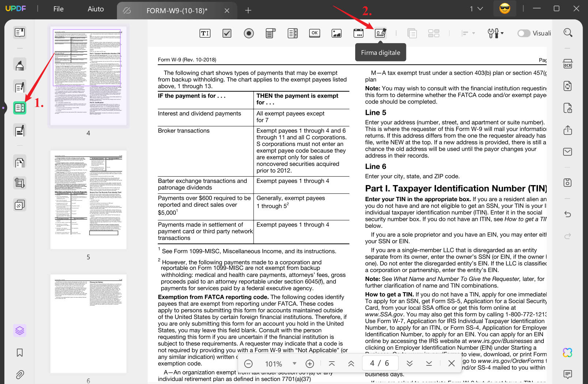Viewport: 588px width, 384px height.
Task: Share the document
Action: (568, 130)
